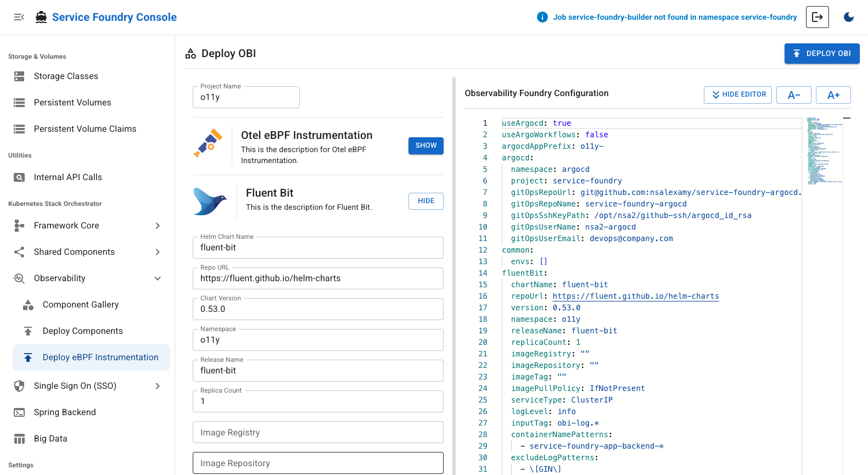Click the Single Sign On shield icon

click(x=19, y=386)
